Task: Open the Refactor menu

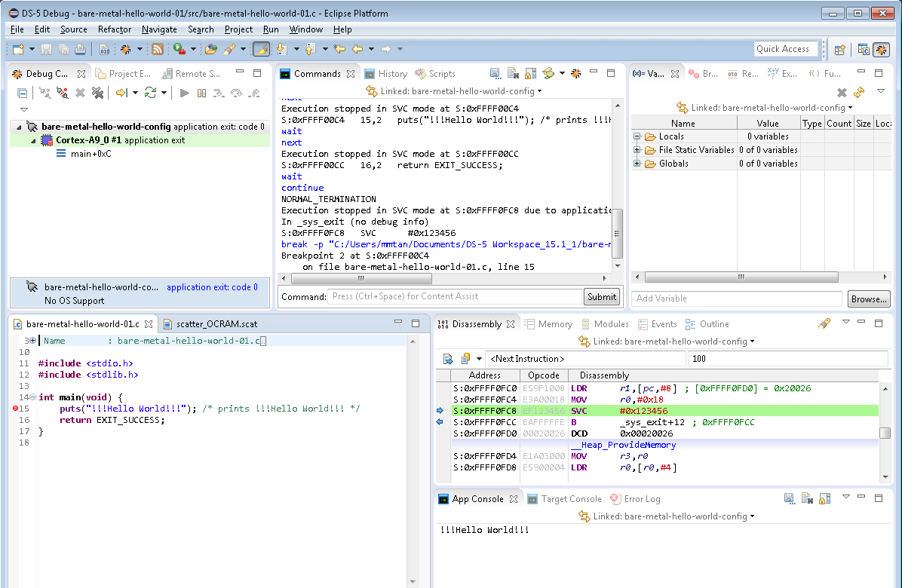Action: [114, 29]
